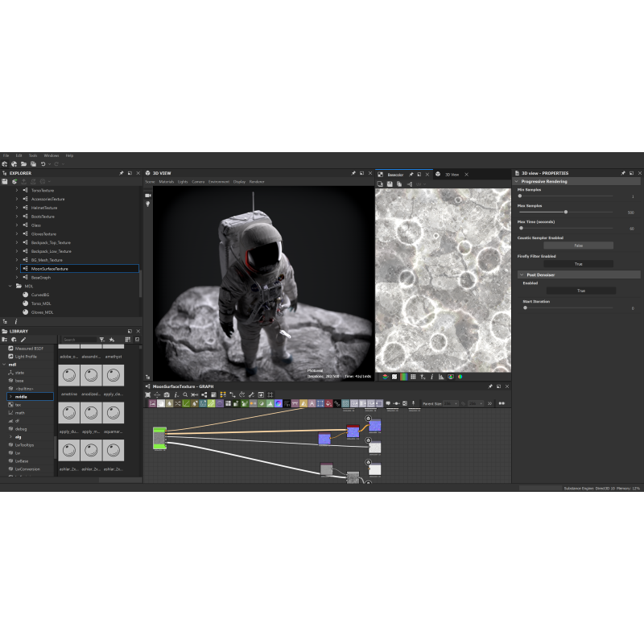Click the undo arrow in main toolbar
Image resolution: width=644 pixels, height=644 pixels.
click(43, 163)
